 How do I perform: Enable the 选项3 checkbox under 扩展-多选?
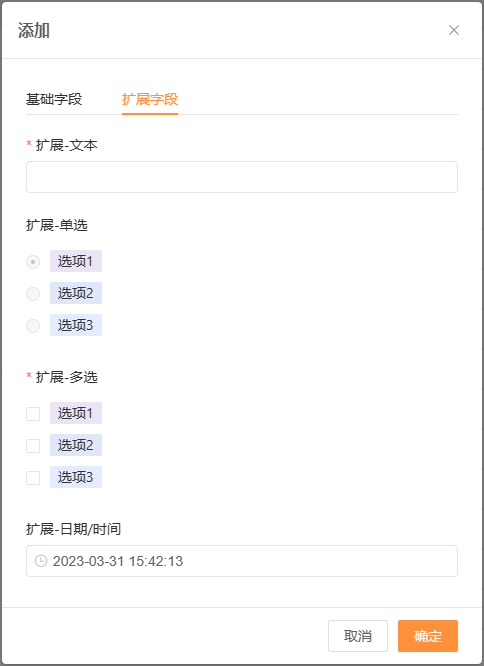(x=33, y=478)
